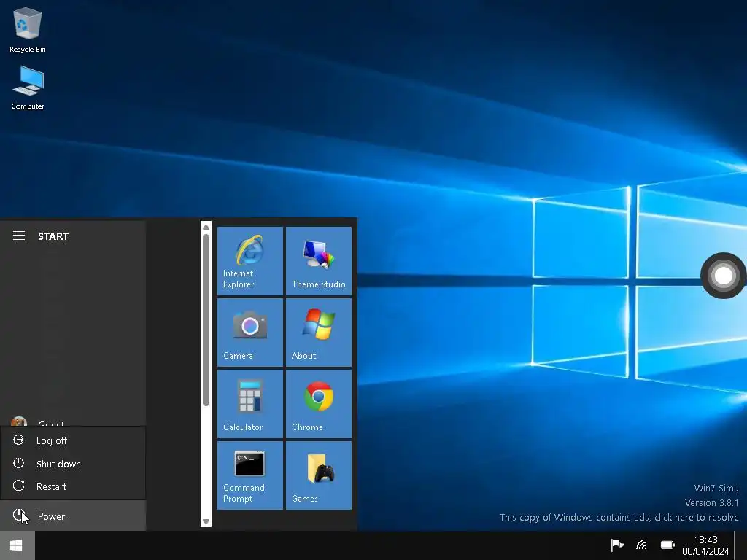Click the ads notice link to resolve

[x=619, y=517]
